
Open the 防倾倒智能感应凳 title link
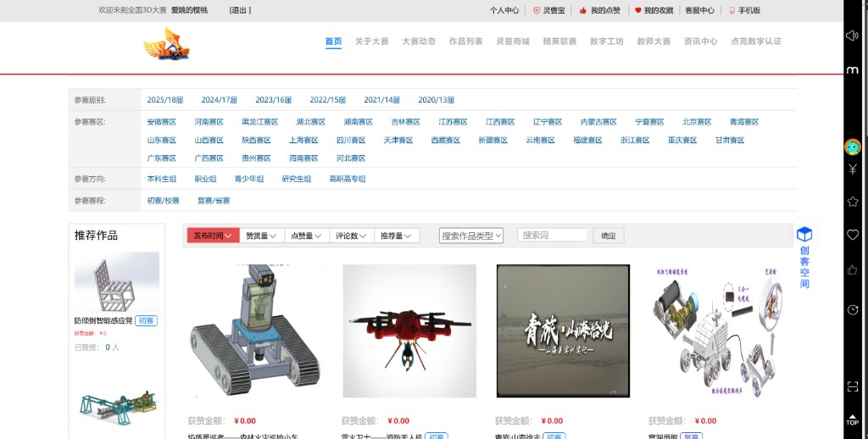(103, 320)
